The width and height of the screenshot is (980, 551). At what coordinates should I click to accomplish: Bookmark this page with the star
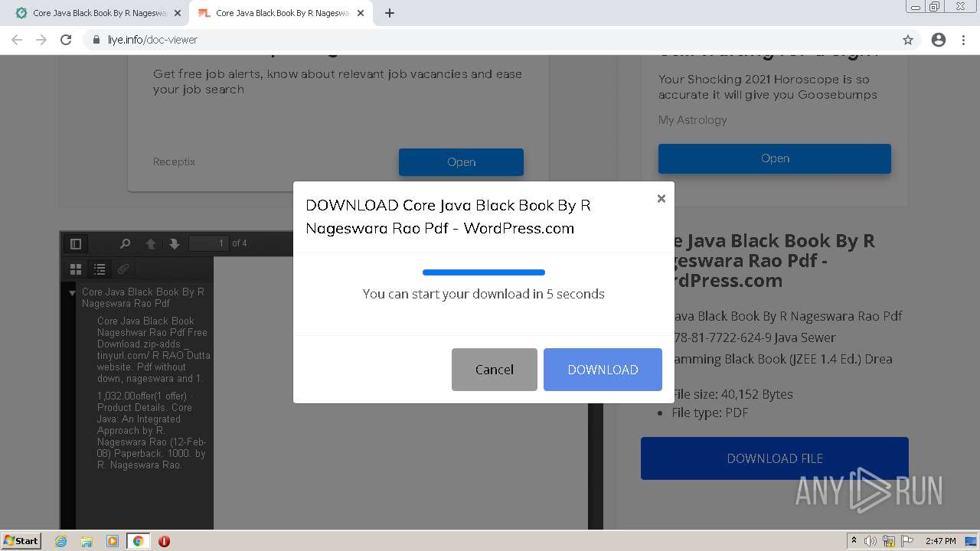pyautogui.click(x=908, y=40)
